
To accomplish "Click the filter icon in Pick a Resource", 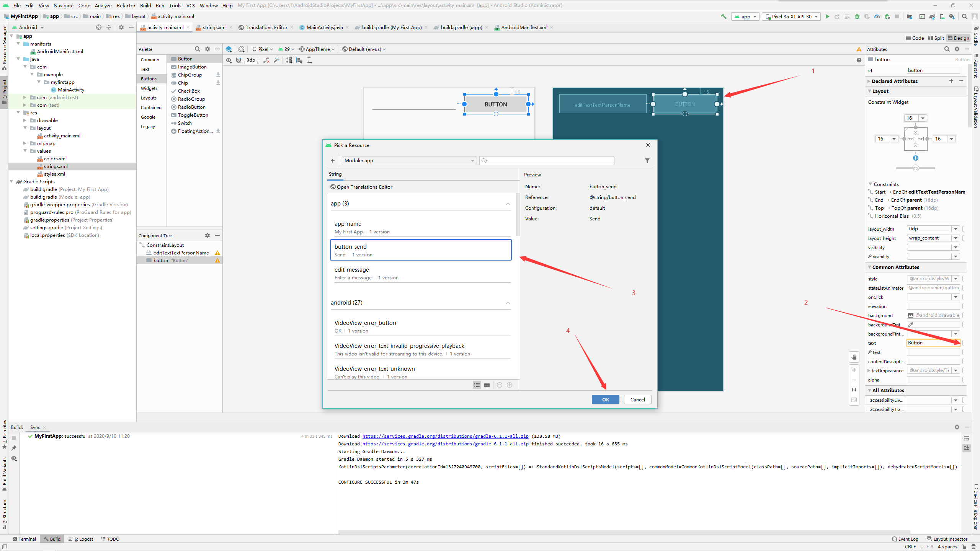I will (x=647, y=161).
